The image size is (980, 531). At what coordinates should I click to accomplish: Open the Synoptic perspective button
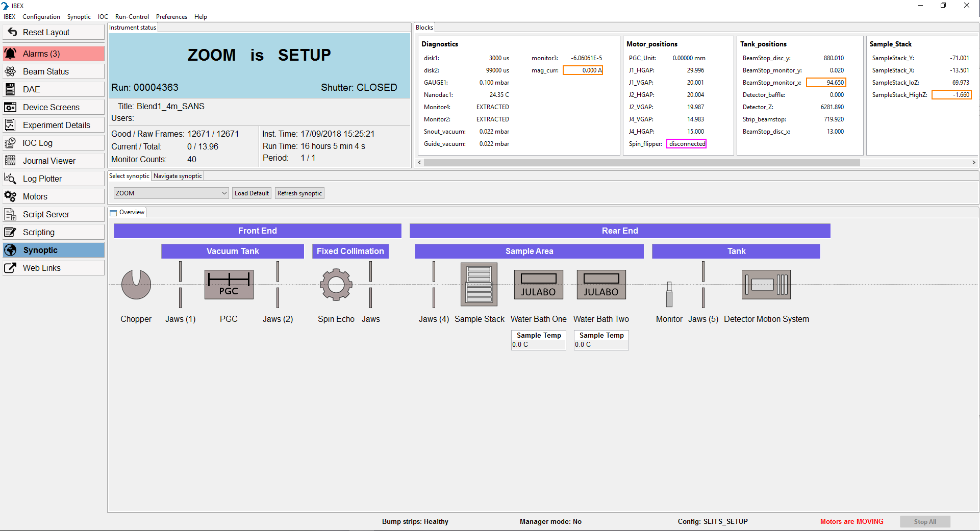pos(54,250)
